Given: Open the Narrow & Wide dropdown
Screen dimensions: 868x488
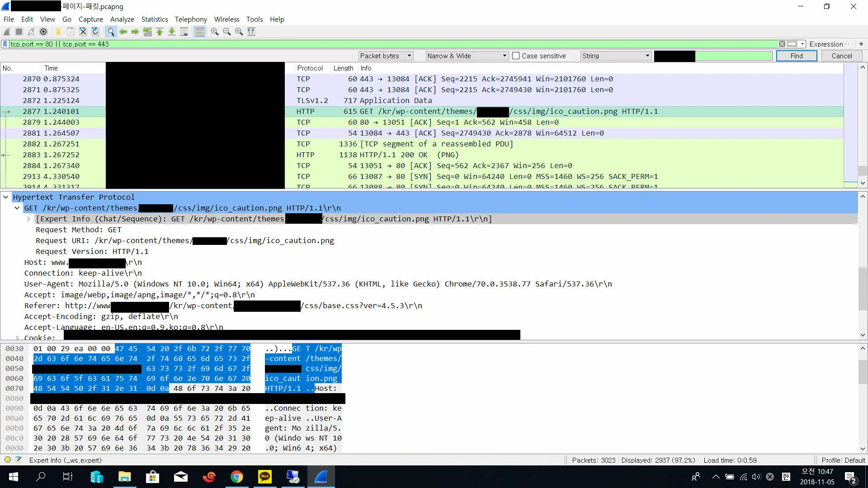Looking at the screenshot, I should click(467, 56).
